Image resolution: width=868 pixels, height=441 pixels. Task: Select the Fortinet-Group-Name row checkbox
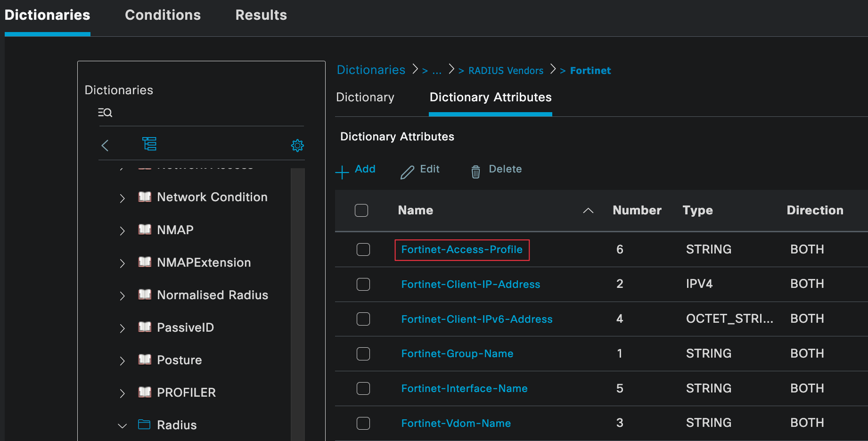tap(363, 354)
